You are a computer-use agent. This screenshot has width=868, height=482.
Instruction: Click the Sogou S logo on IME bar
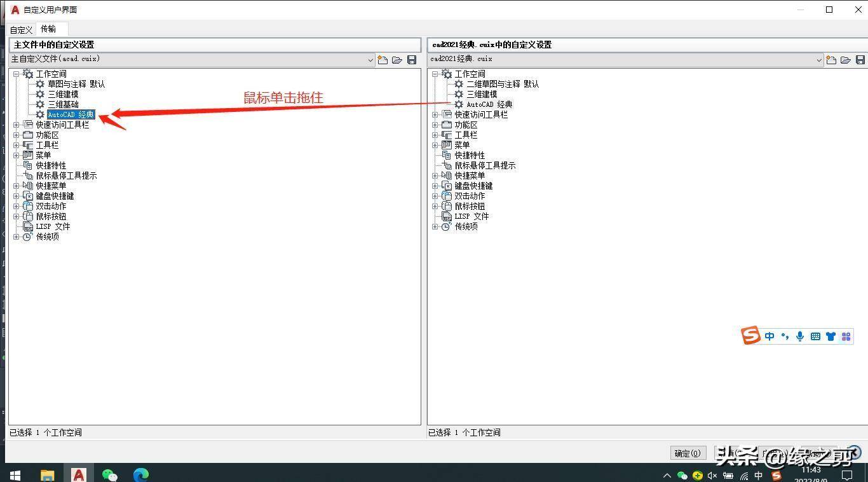(x=751, y=336)
